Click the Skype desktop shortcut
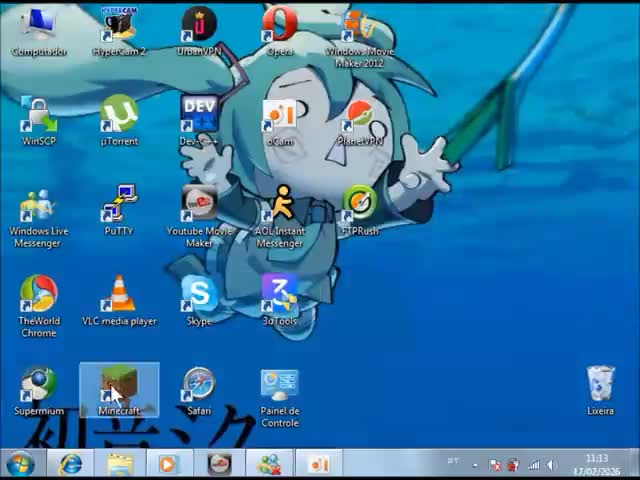The width and height of the screenshot is (640, 480). pos(199,296)
